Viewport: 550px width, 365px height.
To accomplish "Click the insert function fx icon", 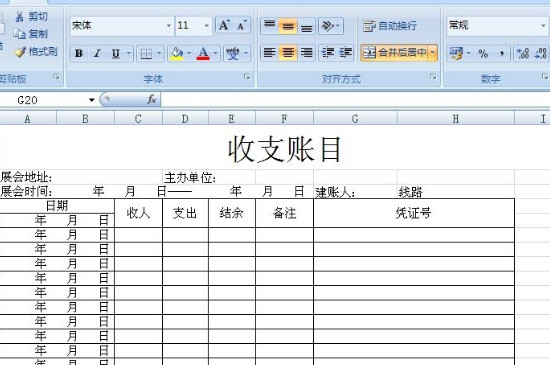I will coord(152,100).
